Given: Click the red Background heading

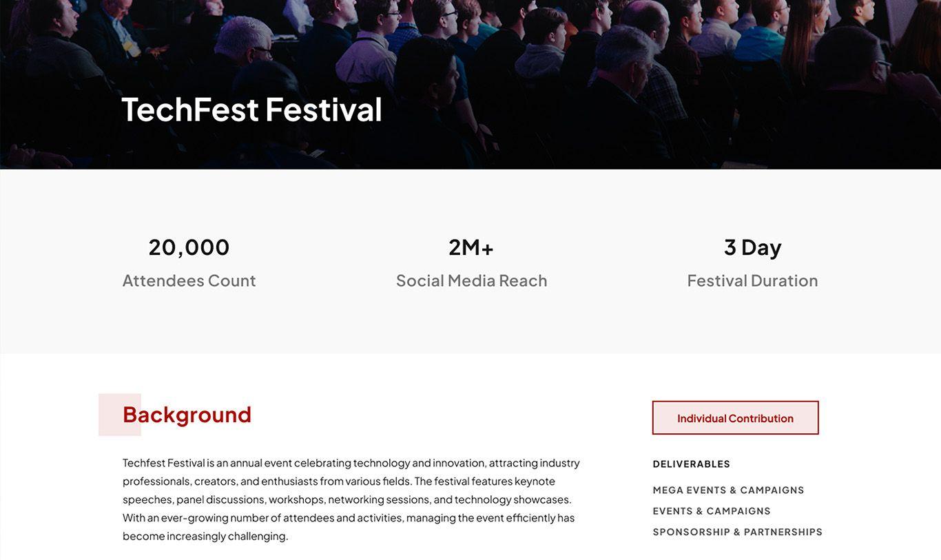Looking at the screenshot, I should coord(187,414).
